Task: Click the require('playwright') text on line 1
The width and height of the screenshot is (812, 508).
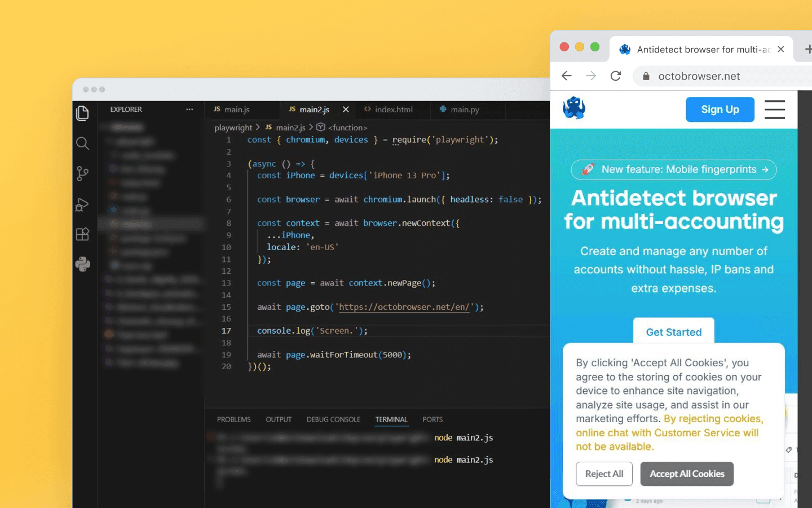Action: tap(443, 140)
